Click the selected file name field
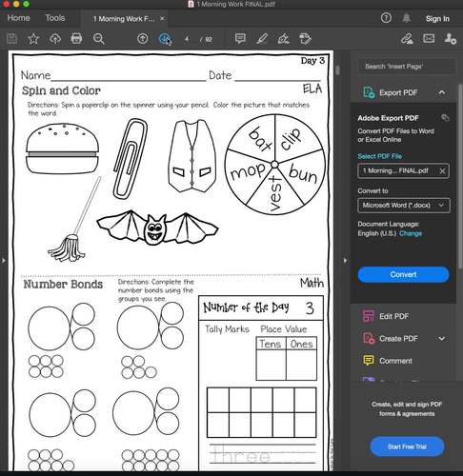The height and width of the screenshot is (476, 463). tap(404, 171)
